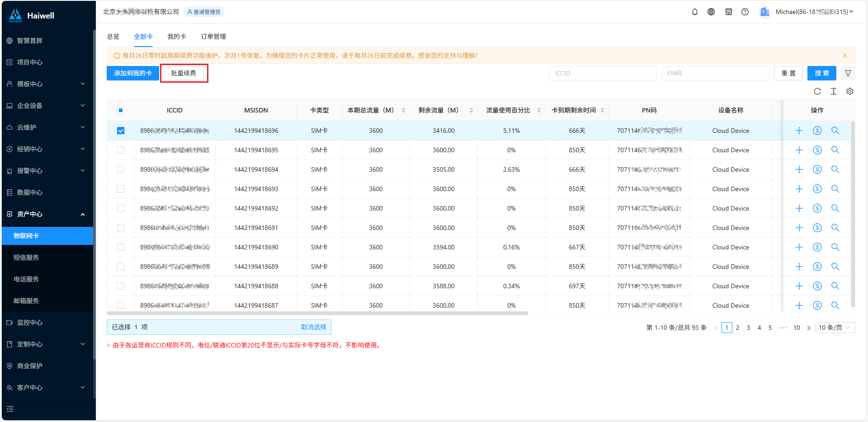Click the renew dollar icon for 1442199418692

pos(817,208)
